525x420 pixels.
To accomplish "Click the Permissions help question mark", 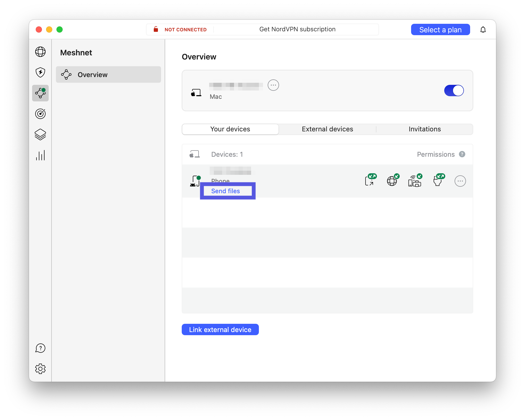I will (x=462, y=154).
